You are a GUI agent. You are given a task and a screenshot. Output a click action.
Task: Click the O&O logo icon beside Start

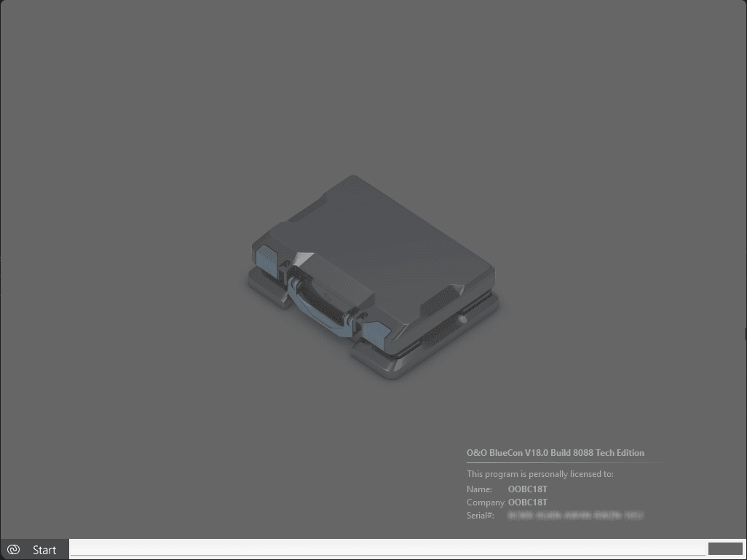(13, 550)
